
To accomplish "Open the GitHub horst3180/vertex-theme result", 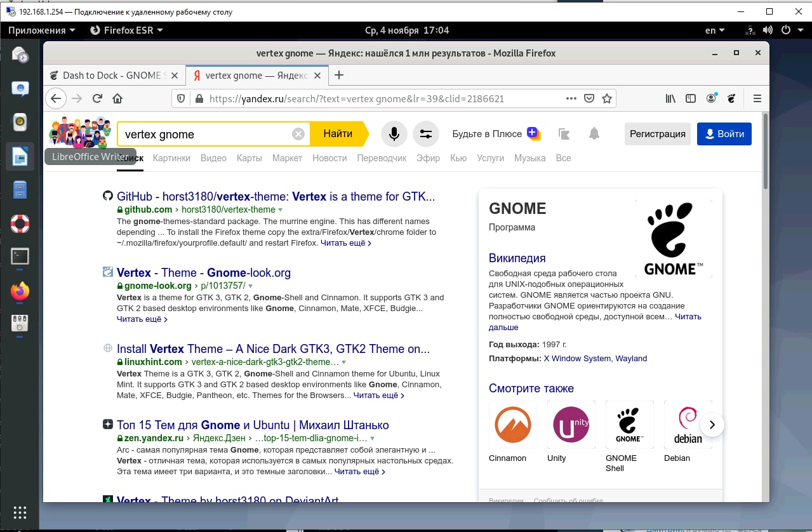I will pyautogui.click(x=276, y=197).
